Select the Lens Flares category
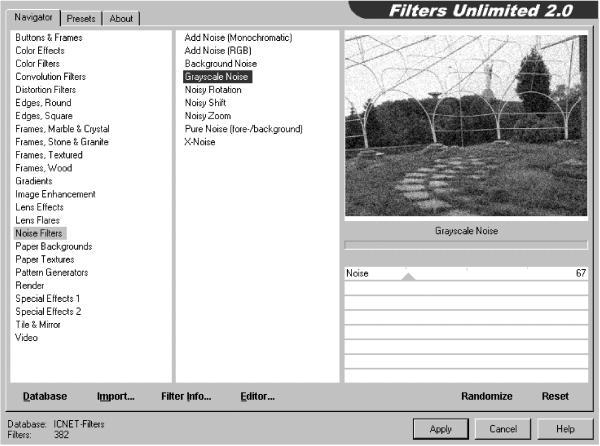600x446 pixels. (38, 220)
